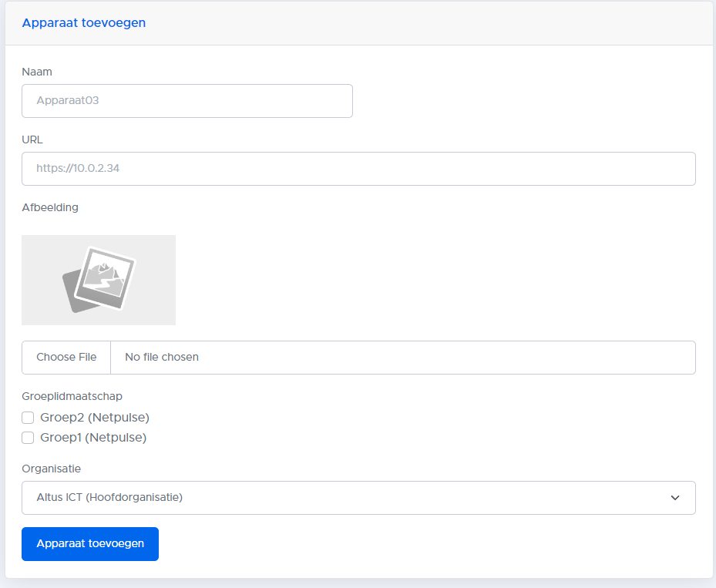Click the Groeplidmaatschap section label
Image resolution: width=716 pixels, height=588 pixels.
pos(72,396)
